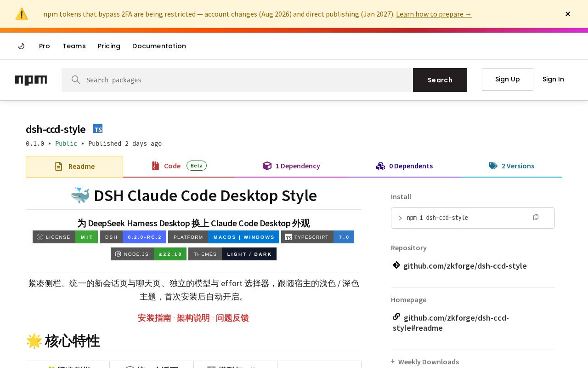The height and width of the screenshot is (368, 588).
Task: Open Documentation from the top navigation
Action: click(159, 46)
